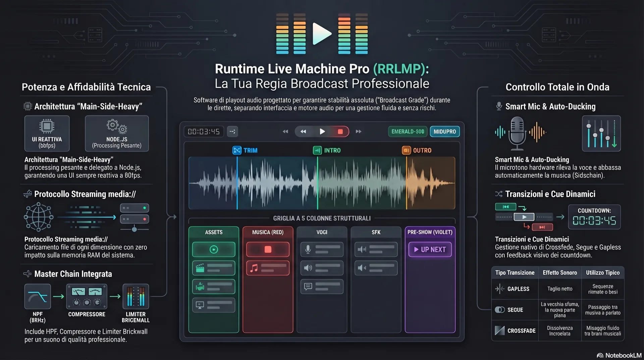
Task: Click the clapperboard item in ASSETS column
Action: (x=214, y=268)
